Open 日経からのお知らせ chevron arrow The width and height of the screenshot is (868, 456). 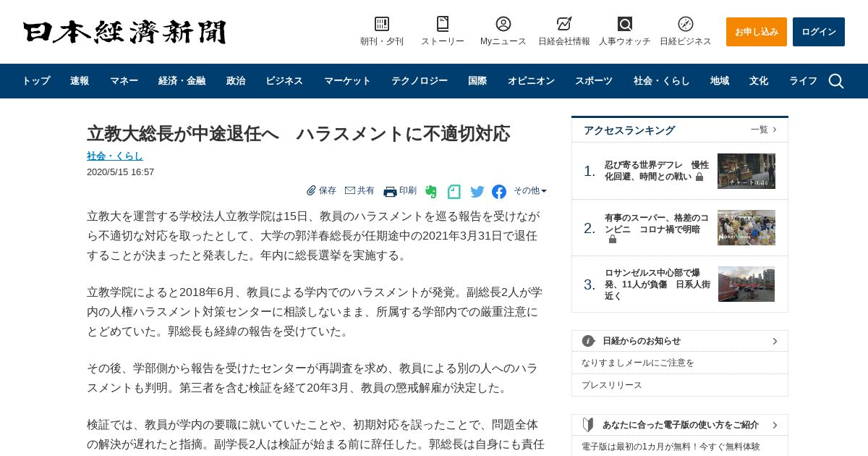(x=775, y=341)
